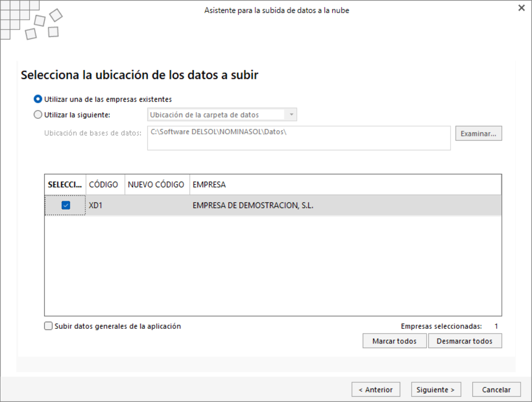This screenshot has width=532, height=402.
Task: Uncheck the XD1 company selection checkbox
Action: [66, 205]
